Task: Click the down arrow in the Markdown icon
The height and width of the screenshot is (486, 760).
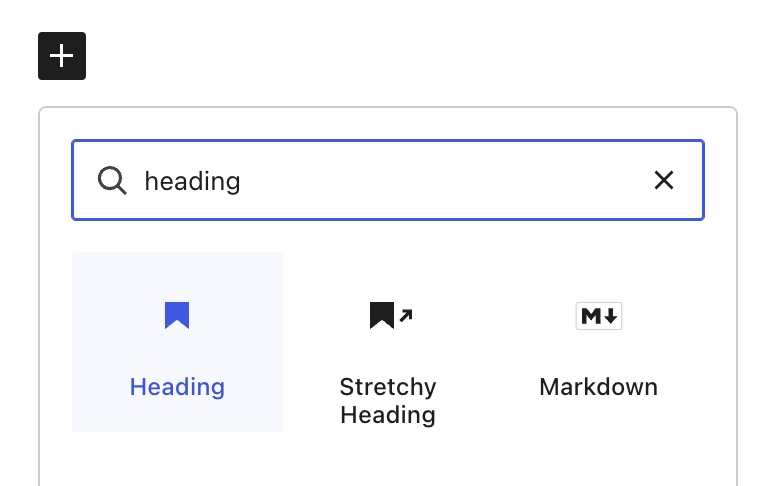Action: (611, 316)
